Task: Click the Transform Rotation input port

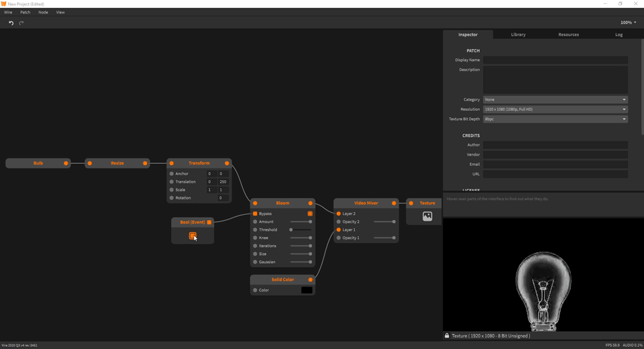Action: [x=172, y=198]
